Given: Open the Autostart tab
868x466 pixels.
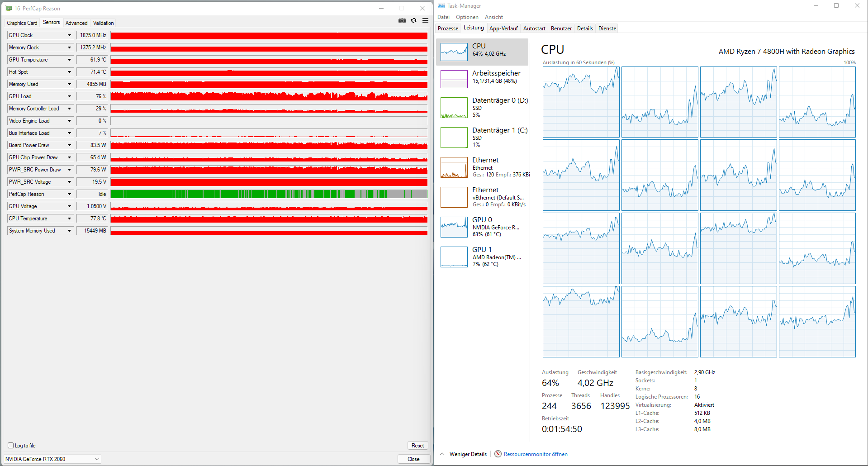Looking at the screenshot, I should (x=534, y=29).
